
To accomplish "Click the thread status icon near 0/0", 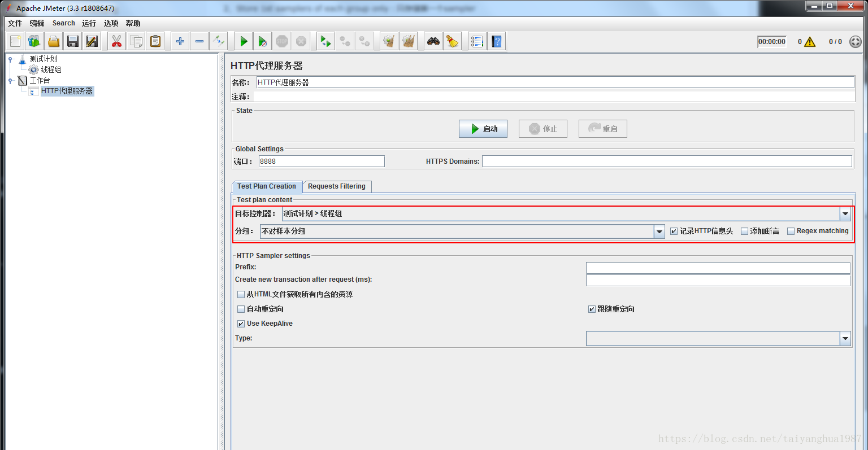I will pos(856,42).
